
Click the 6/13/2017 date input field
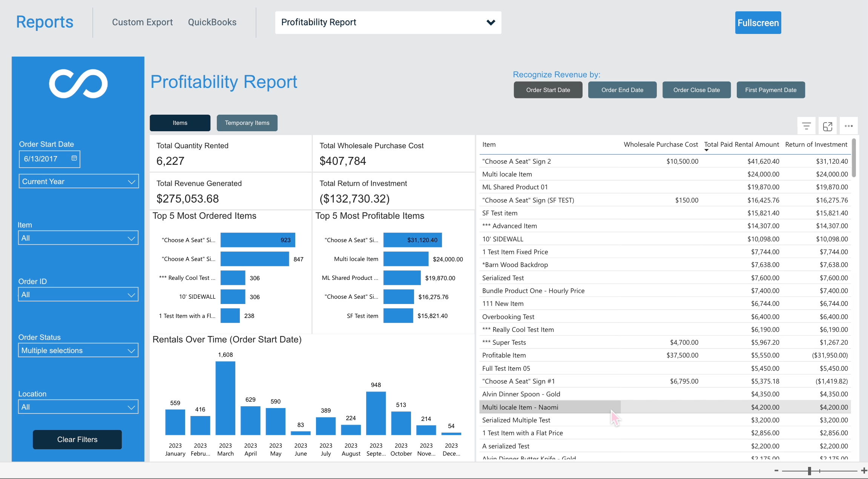(x=49, y=159)
